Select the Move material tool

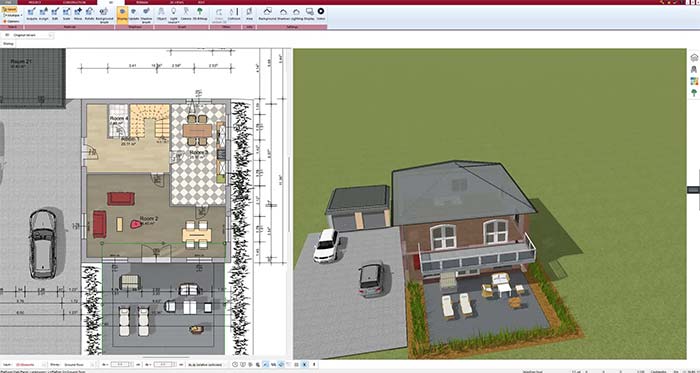pyautogui.click(x=78, y=14)
